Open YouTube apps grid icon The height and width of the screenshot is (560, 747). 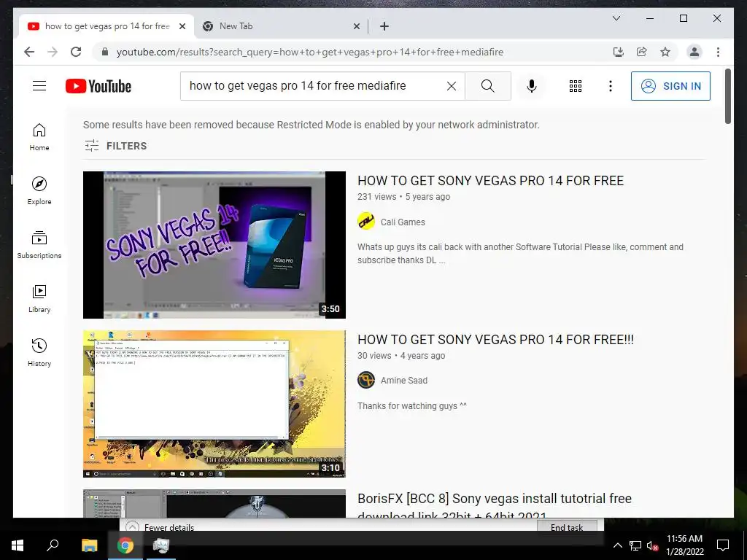click(x=576, y=86)
